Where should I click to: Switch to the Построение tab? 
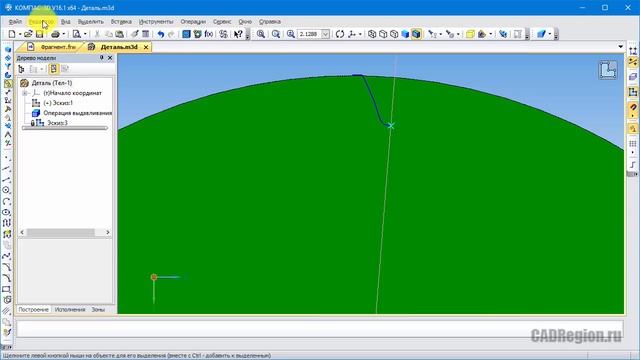pos(33,309)
